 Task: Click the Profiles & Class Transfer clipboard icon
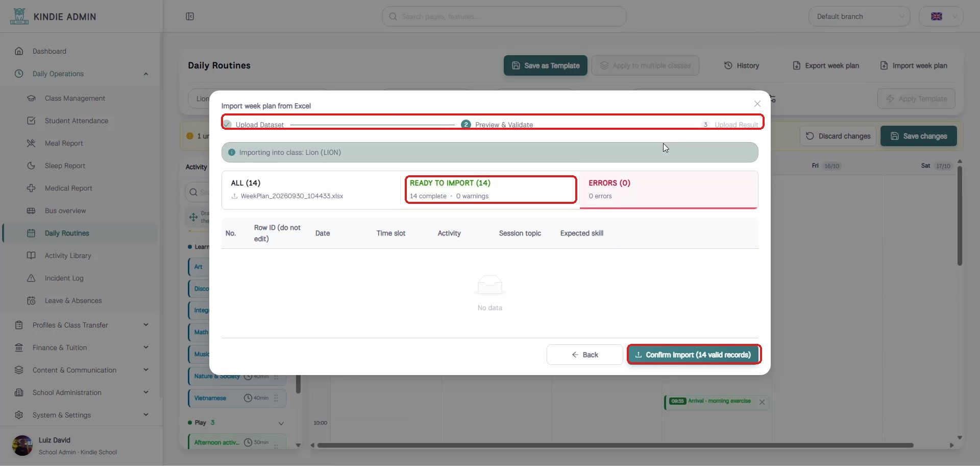click(x=19, y=325)
